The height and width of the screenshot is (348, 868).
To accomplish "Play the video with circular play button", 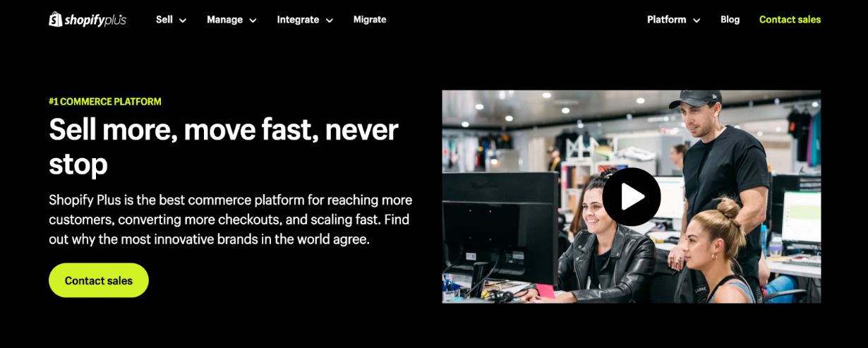I will click(x=632, y=197).
